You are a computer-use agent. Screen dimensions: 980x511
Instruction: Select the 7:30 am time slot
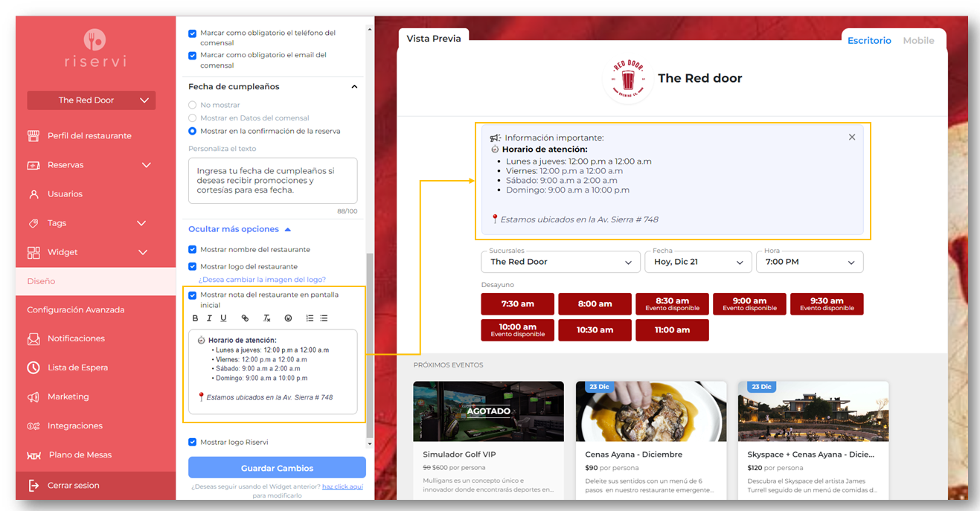pyautogui.click(x=518, y=303)
